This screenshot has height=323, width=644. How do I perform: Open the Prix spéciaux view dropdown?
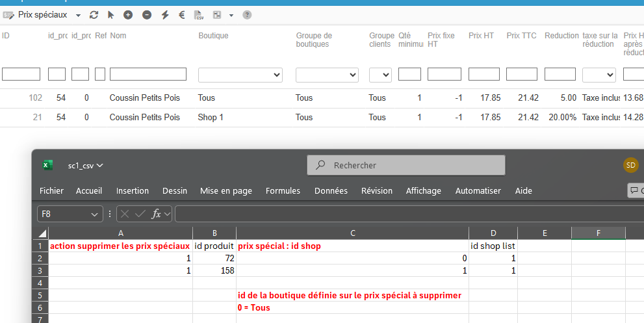coord(79,15)
